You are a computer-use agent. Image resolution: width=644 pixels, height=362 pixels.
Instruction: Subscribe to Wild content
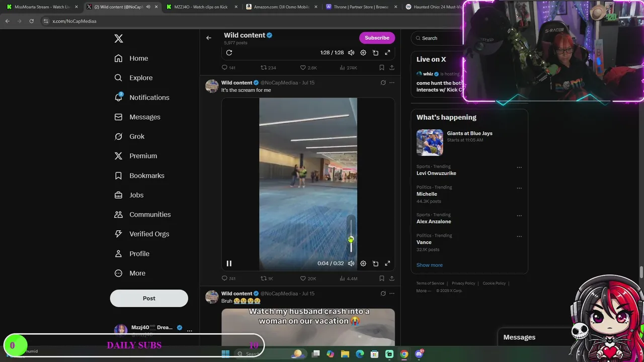click(377, 38)
